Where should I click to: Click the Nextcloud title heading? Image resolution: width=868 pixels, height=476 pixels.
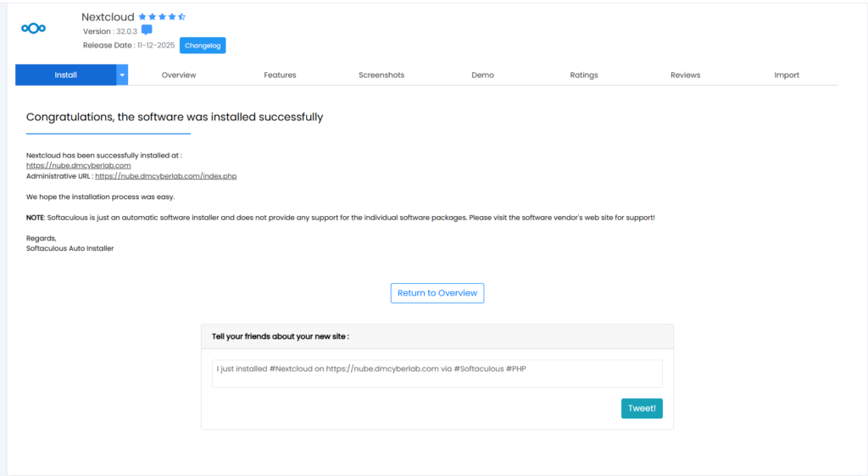(108, 16)
